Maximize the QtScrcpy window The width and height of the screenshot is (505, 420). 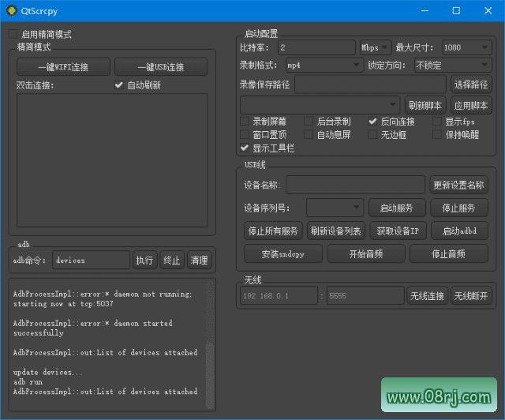tap(456, 10)
